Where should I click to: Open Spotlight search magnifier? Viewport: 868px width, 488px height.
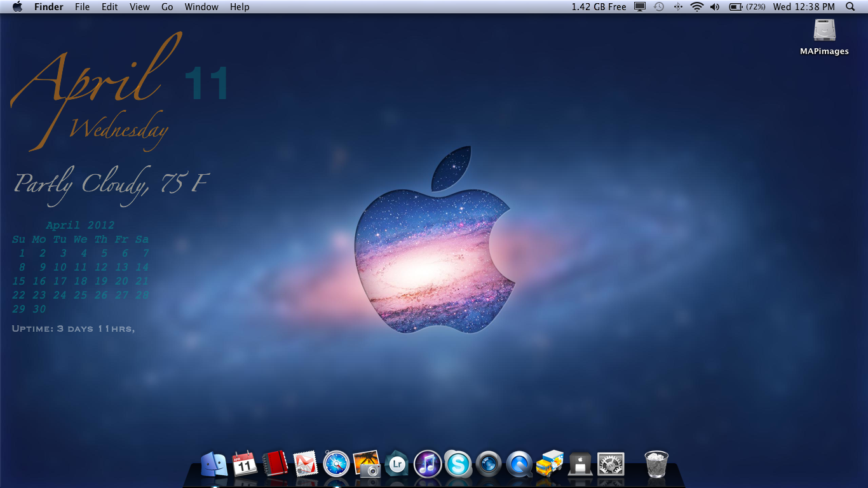(x=851, y=7)
